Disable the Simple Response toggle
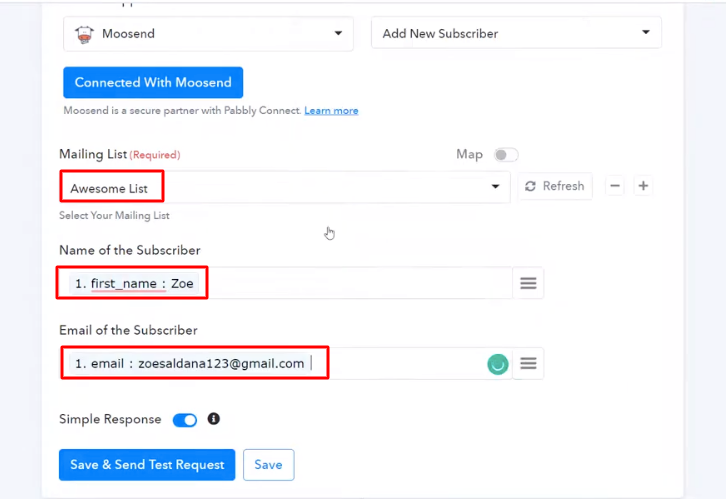The image size is (726, 499). (x=185, y=420)
